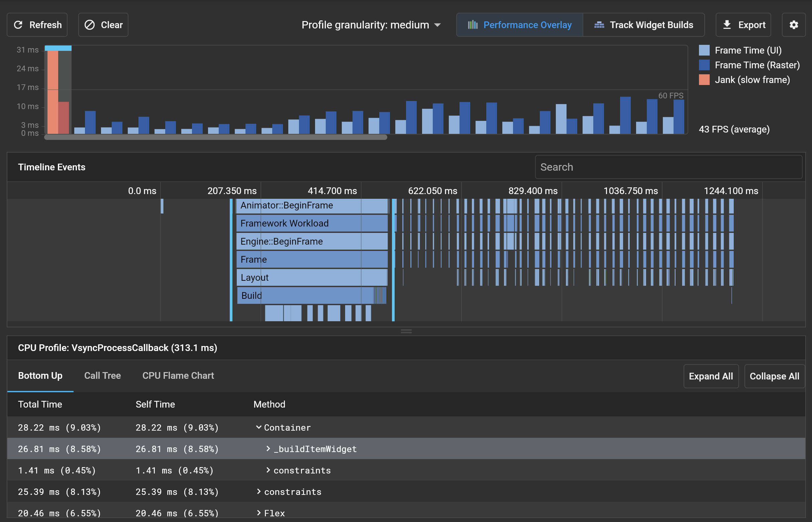Open settings via the gear icon
The image size is (812, 522).
pyautogui.click(x=794, y=25)
